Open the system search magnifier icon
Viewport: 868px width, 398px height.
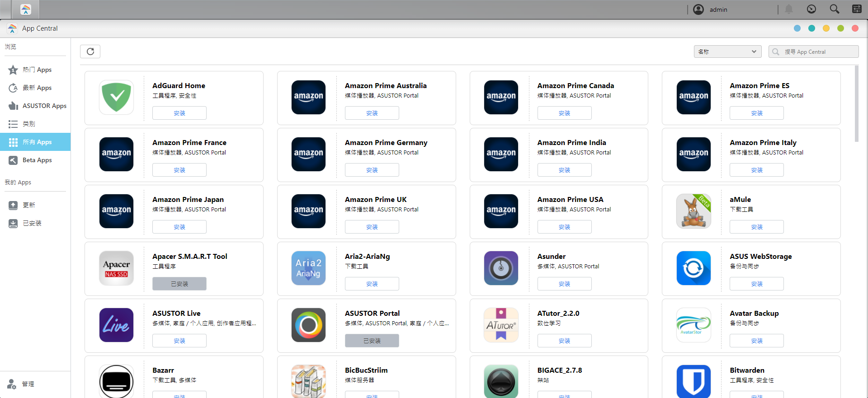[x=834, y=9]
